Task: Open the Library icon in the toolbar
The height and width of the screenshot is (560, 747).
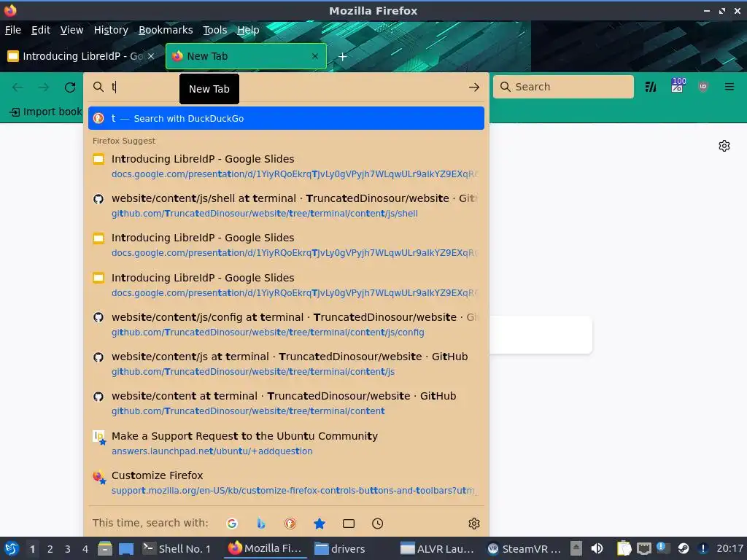Action: 650,87
